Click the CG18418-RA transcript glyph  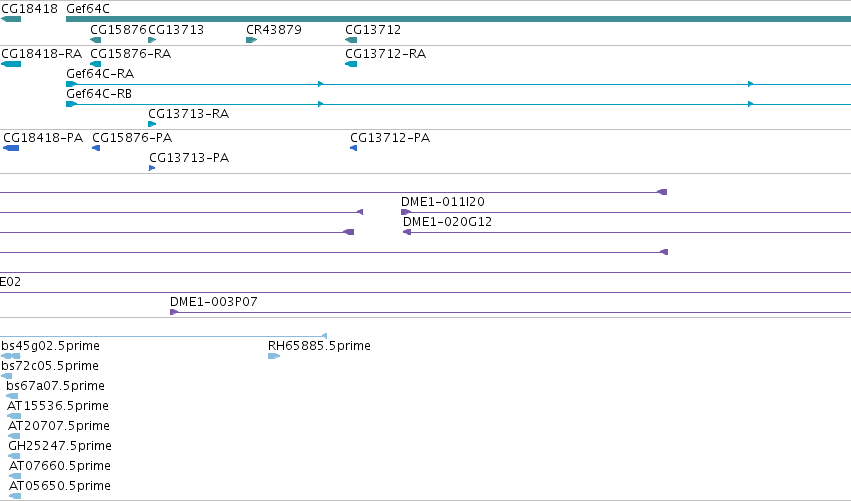11,64
